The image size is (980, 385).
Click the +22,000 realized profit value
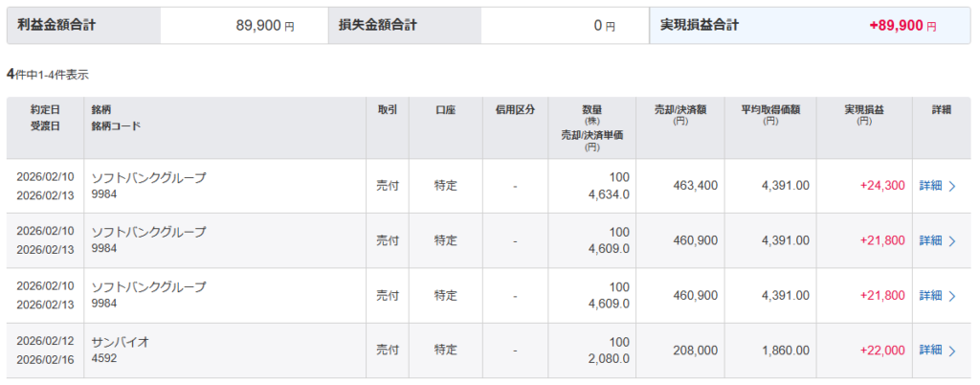(881, 351)
